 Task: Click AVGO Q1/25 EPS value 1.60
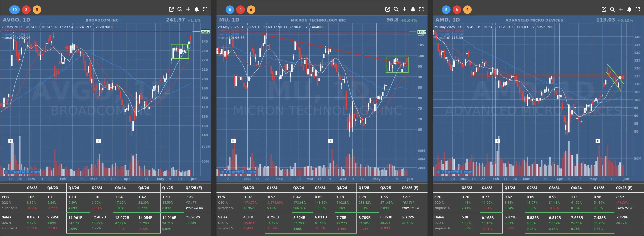[166, 197]
